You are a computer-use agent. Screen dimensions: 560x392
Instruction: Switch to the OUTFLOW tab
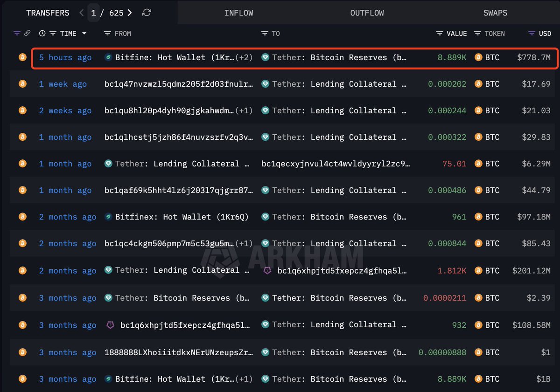[367, 13]
